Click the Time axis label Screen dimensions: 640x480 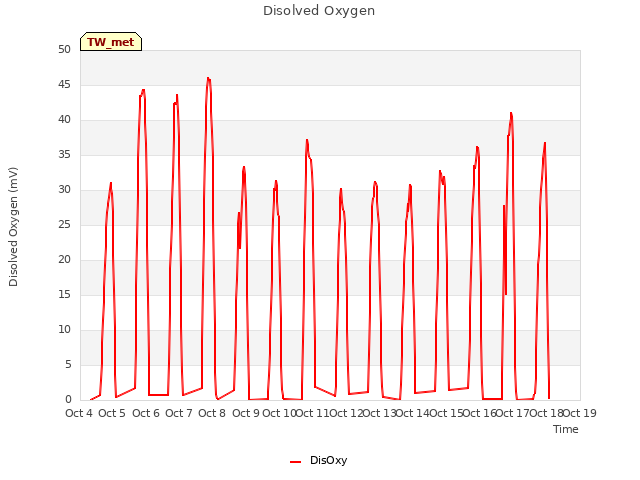pos(565,429)
